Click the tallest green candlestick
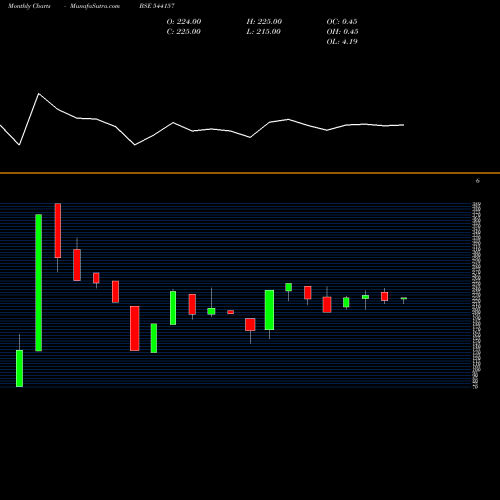Viewport: 500px width, 500px height. 39,282
